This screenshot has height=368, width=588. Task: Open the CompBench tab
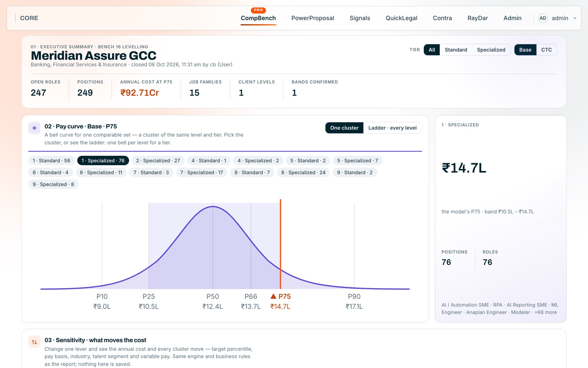[258, 18]
